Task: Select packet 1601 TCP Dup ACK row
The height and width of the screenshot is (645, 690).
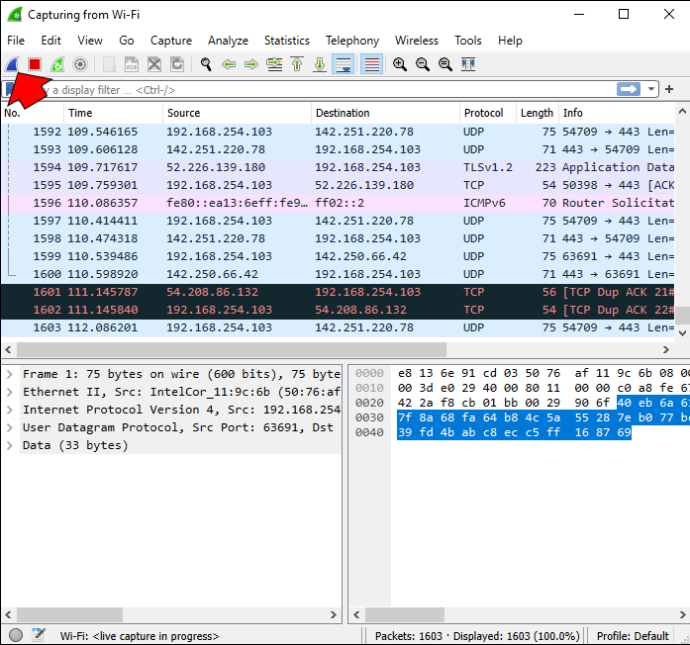Action: tap(338, 292)
